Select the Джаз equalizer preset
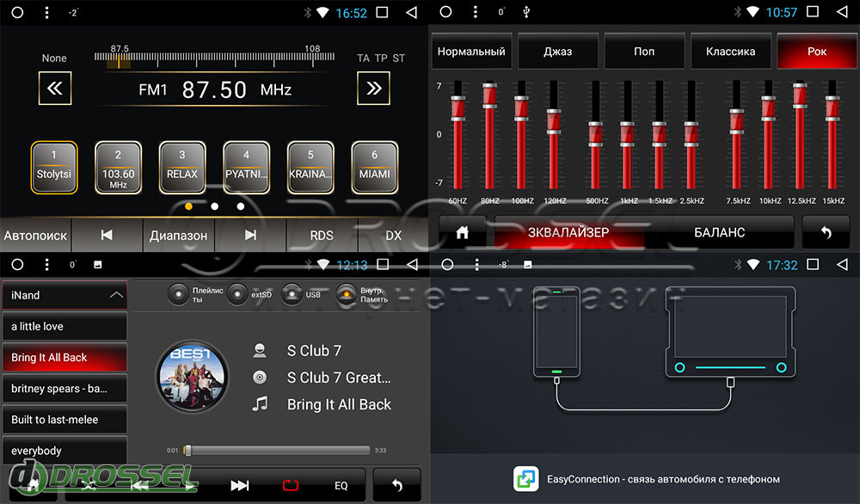 557,52
